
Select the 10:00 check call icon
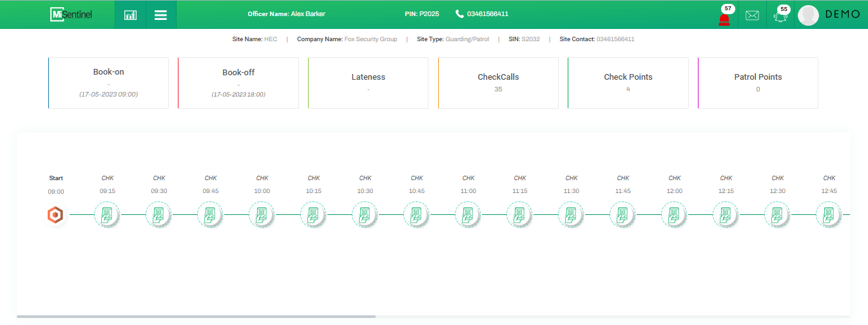click(262, 215)
